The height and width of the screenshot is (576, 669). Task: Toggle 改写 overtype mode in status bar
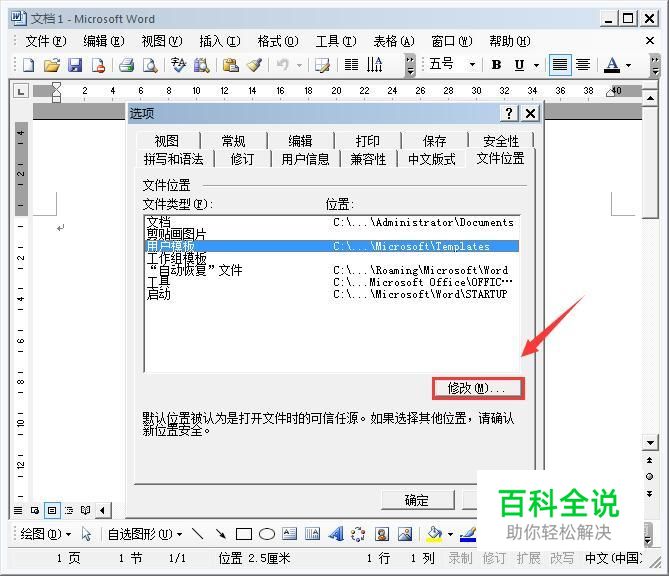click(562, 558)
